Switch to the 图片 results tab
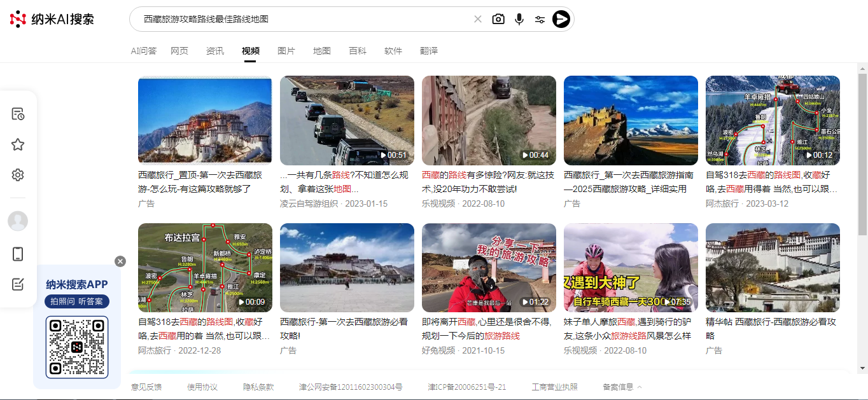Image resolution: width=868 pixels, height=400 pixels. coord(286,50)
